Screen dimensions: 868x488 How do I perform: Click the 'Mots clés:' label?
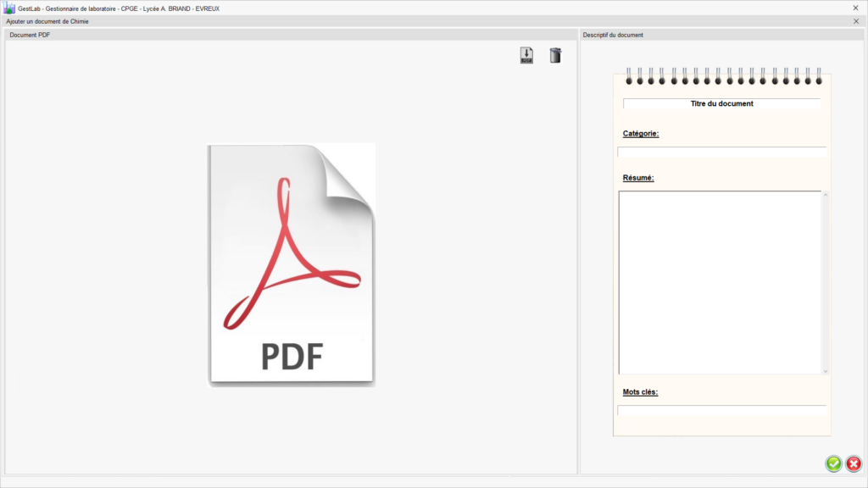tap(640, 391)
